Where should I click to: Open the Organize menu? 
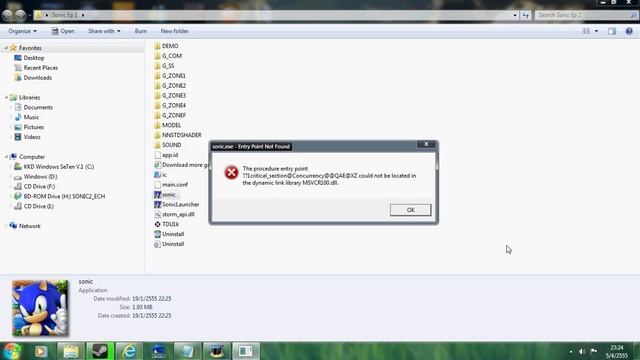click(x=22, y=31)
